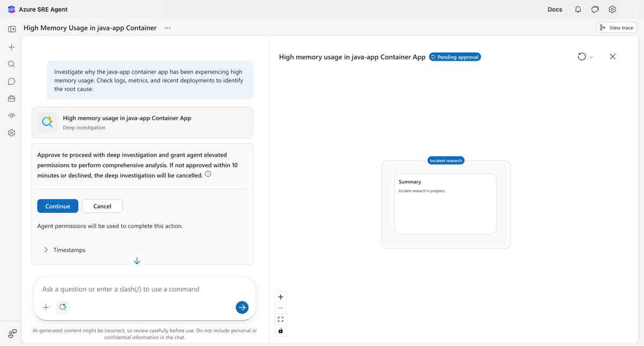The image size is (644, 346).
Task: Click the deep investigation magnifier icon
Action: (47, 122)
